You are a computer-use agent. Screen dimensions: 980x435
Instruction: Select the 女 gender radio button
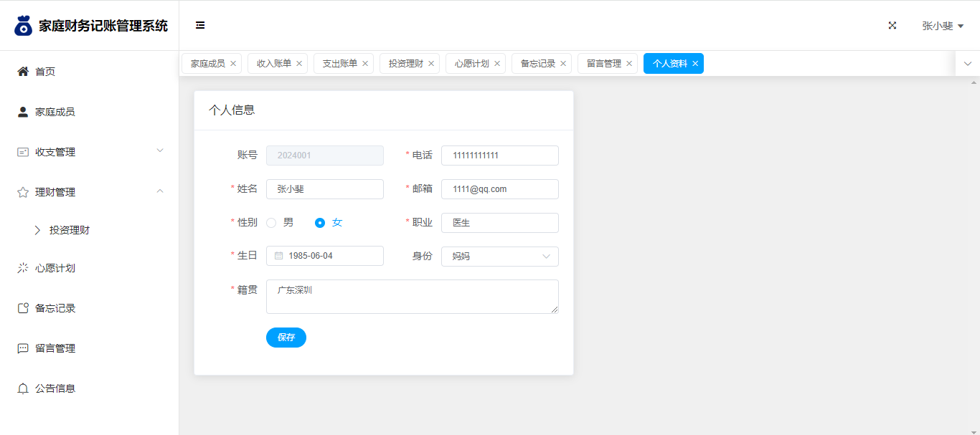320,223
